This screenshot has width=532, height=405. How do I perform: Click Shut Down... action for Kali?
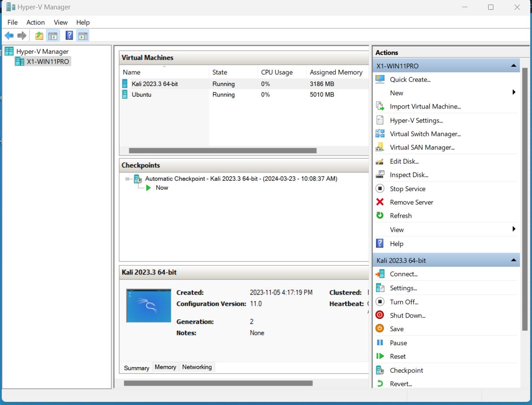pyautogui.click(x=407, y=315)
